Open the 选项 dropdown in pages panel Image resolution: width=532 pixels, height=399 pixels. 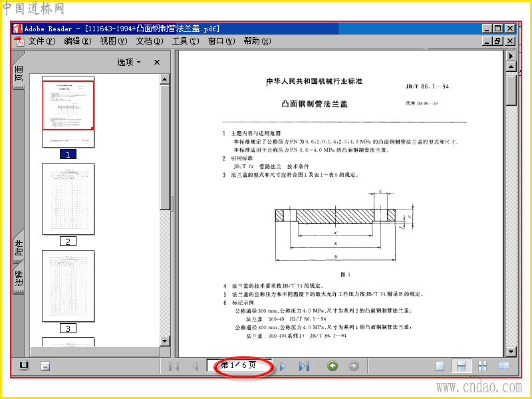[x=129, y=62]
